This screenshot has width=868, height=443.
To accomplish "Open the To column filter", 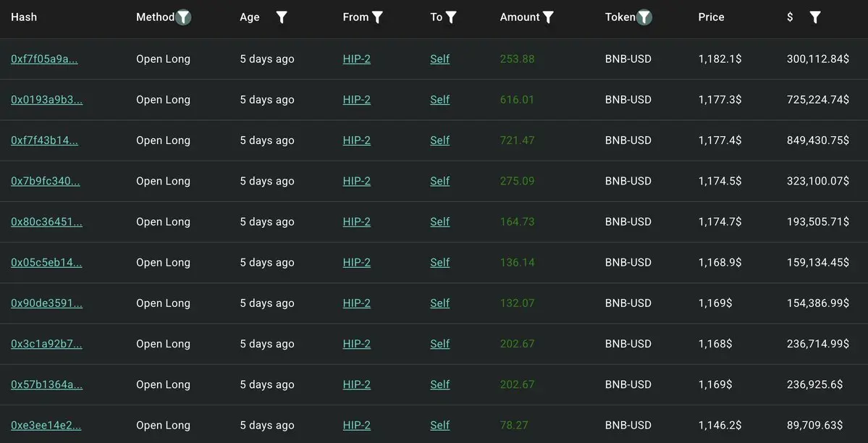I will pyautogui.click(x=451, y=17).
